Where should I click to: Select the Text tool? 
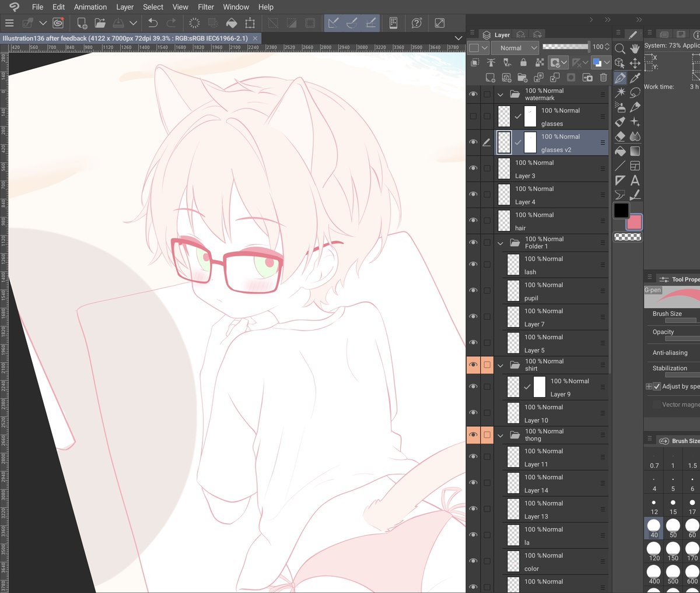(x=635, y=180)
